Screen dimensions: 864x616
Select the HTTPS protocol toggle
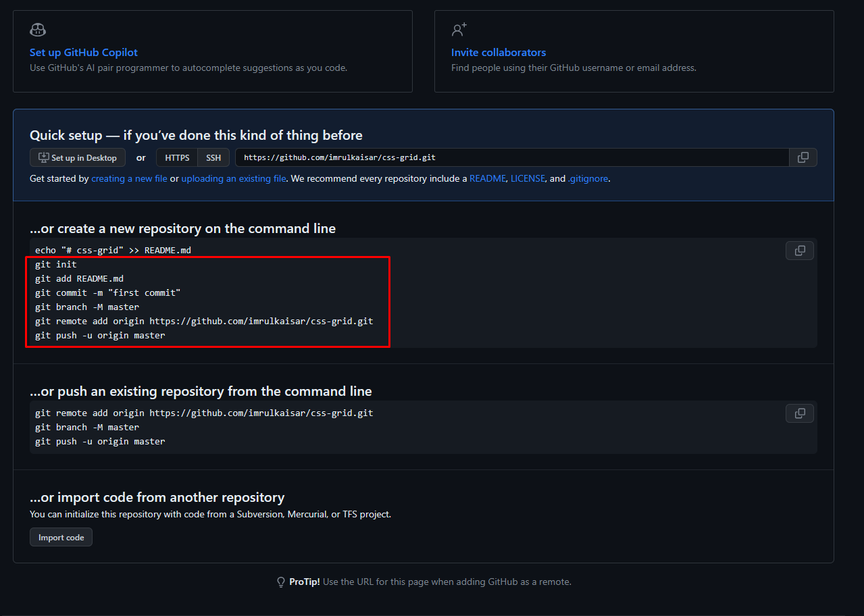(x=177, y=157)
